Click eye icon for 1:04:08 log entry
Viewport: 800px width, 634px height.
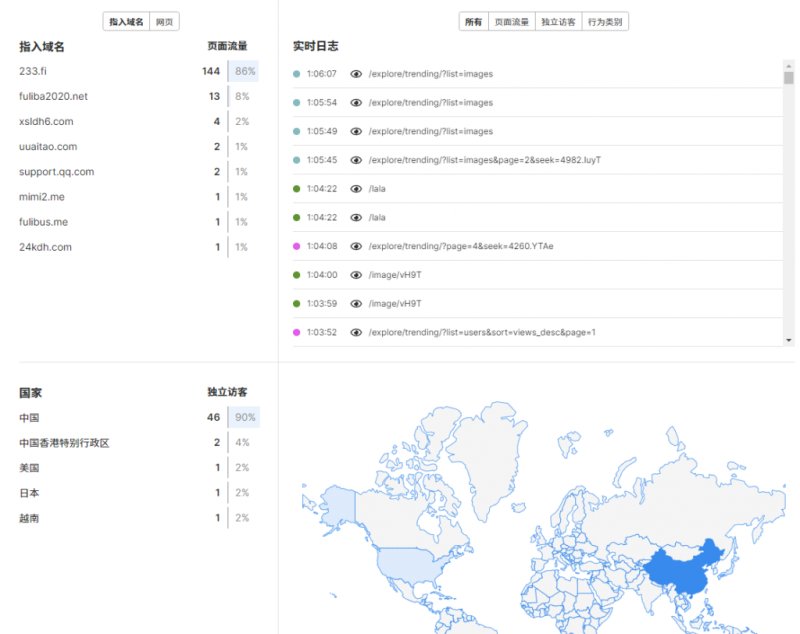tap(356, 246)
